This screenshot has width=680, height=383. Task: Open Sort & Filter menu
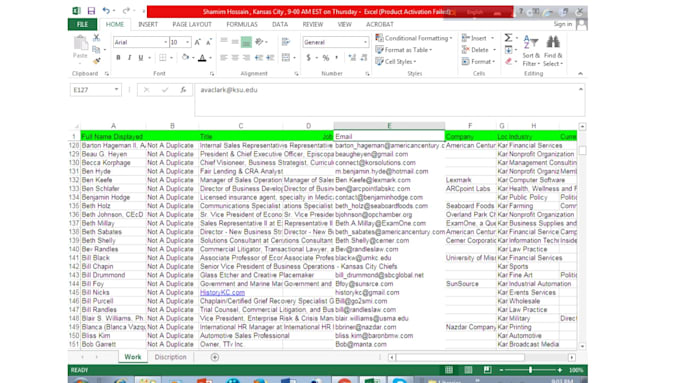click(531, 51)
